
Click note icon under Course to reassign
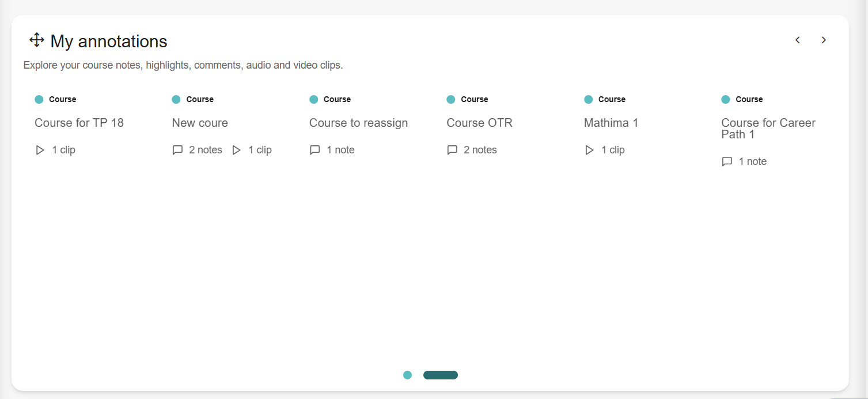click(x=315, y=150)
